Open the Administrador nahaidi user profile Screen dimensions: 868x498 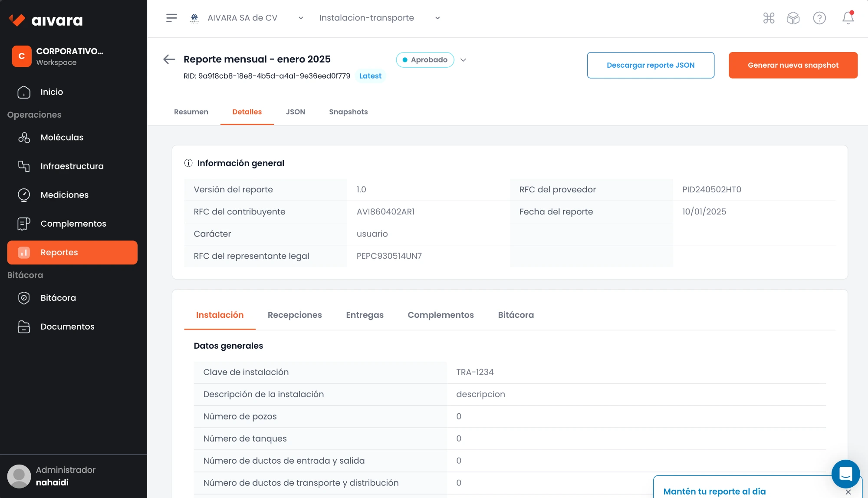tap(52, 476)
